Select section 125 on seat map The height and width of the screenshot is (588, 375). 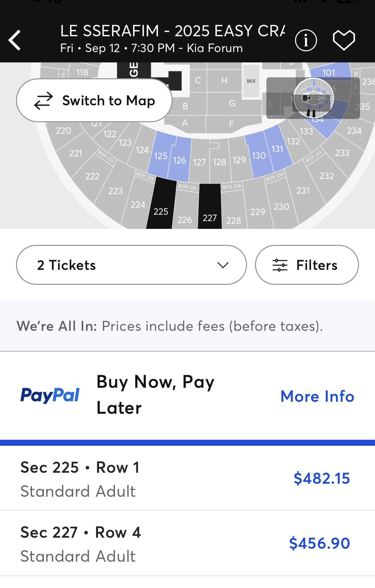161,155
